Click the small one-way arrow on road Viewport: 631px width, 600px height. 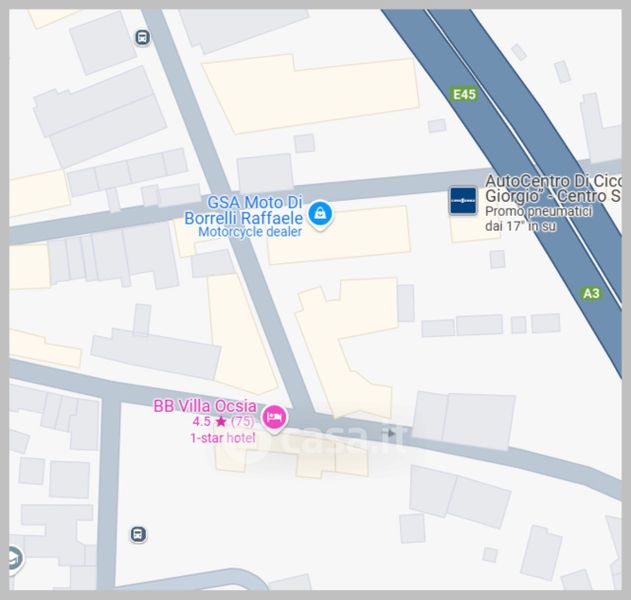(391, 433)
